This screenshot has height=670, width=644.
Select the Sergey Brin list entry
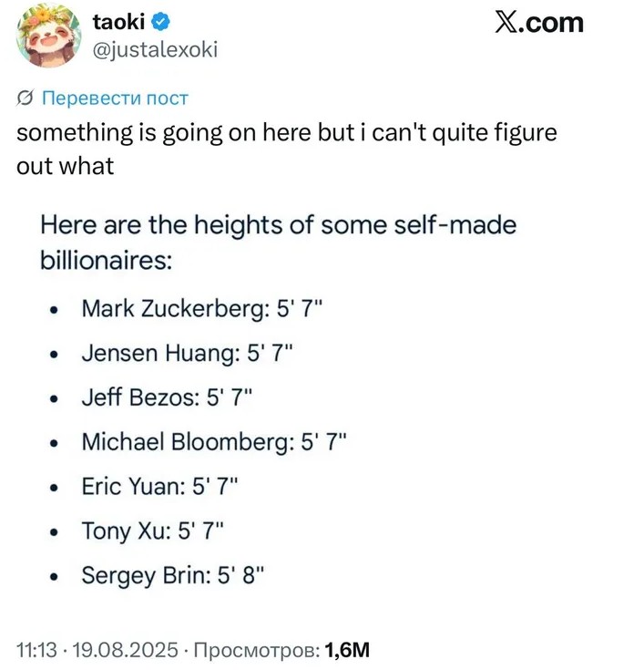coord(174,575)
